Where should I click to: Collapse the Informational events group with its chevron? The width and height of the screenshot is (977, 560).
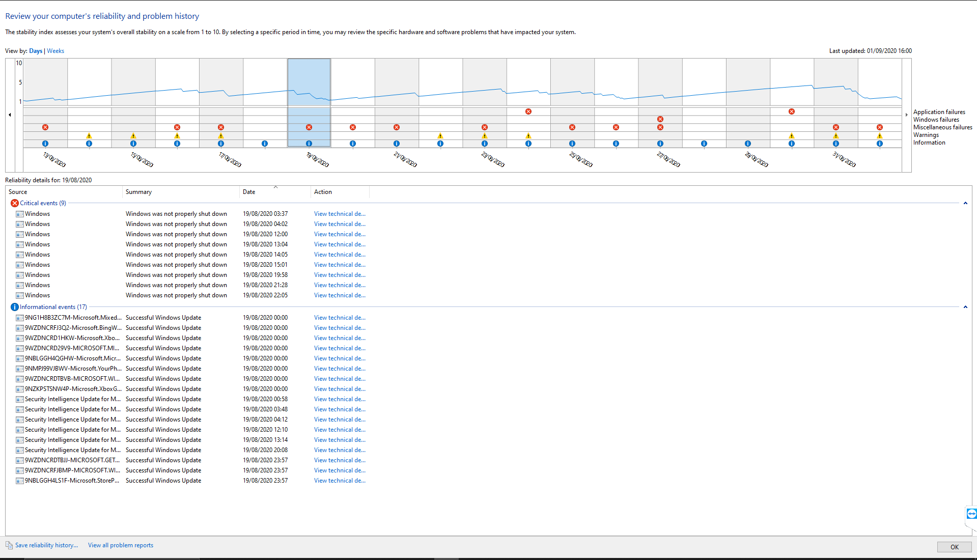965,307
